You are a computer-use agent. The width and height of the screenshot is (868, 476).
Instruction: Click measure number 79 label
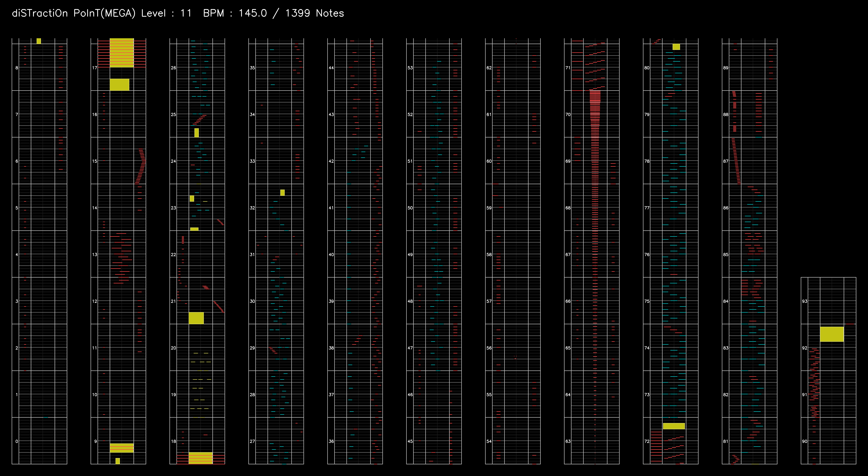647,115
